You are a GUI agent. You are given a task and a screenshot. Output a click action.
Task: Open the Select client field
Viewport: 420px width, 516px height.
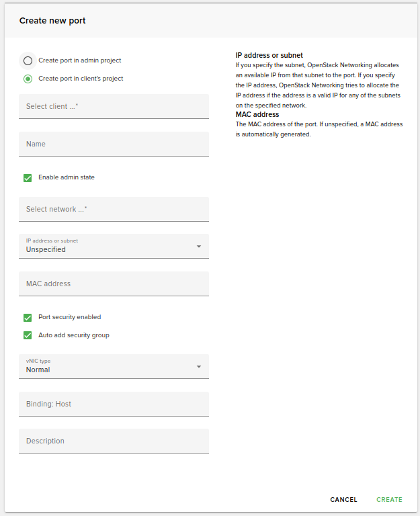click(x=114, y=106)
